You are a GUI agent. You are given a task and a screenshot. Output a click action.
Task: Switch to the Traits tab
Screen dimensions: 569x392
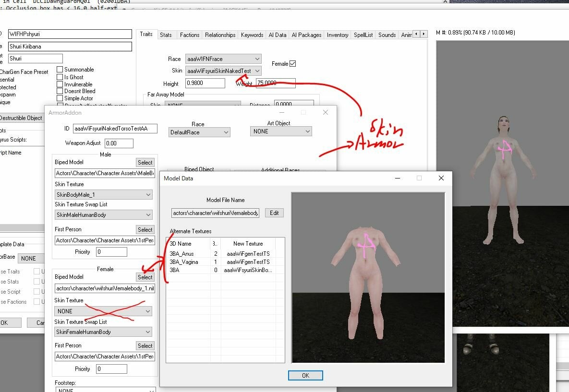pos(146,34)
